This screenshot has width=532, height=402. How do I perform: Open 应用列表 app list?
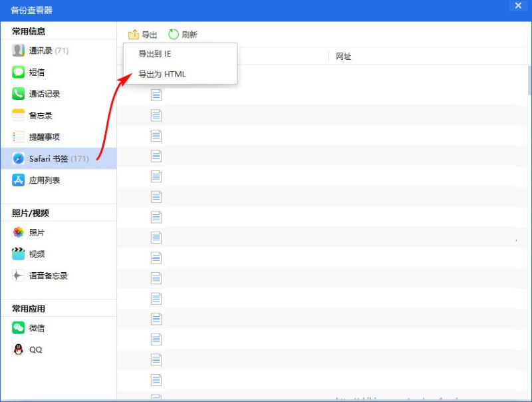tap(59, 180)
